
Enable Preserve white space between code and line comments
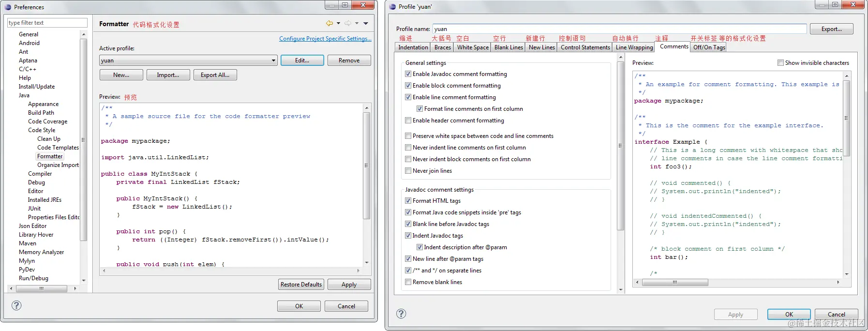pyautogui.click(x=408, y=136)
